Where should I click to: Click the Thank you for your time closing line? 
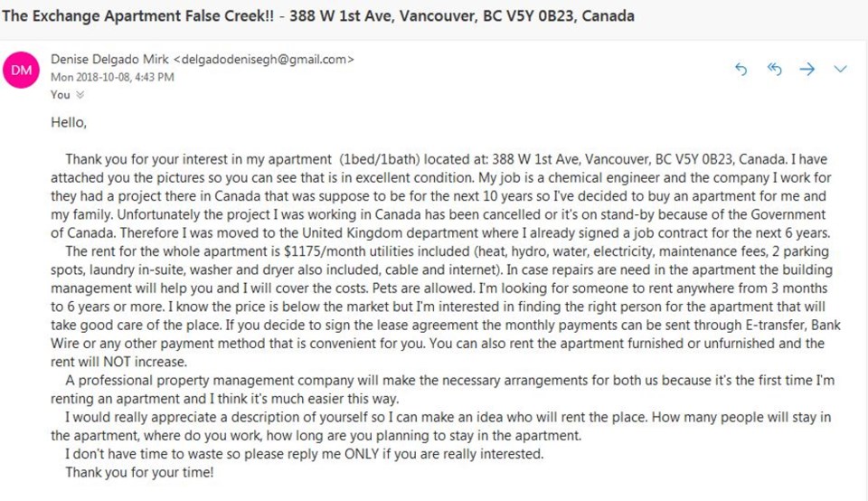click(139, 472)
